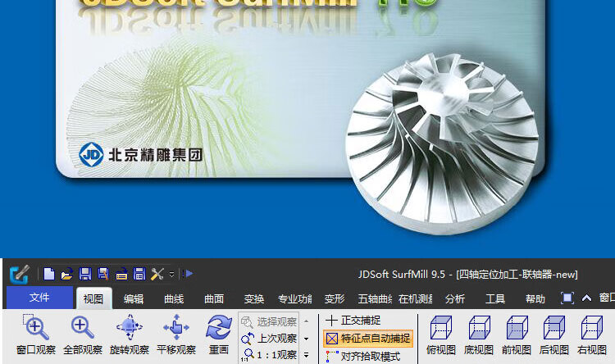The image size is (615, 364).
Task: Click the yellow import/print tray icon
Action: coord(121,274)
